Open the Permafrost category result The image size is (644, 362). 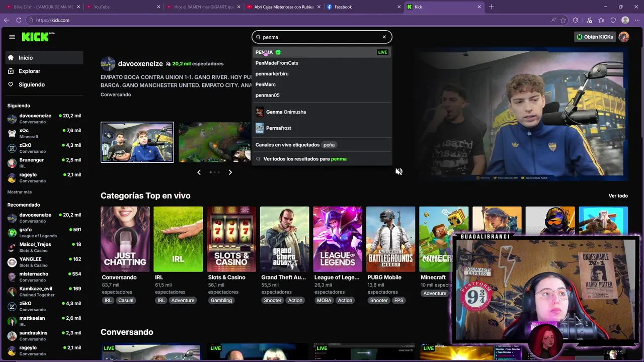pyautogui.click(x=322, y=128)
